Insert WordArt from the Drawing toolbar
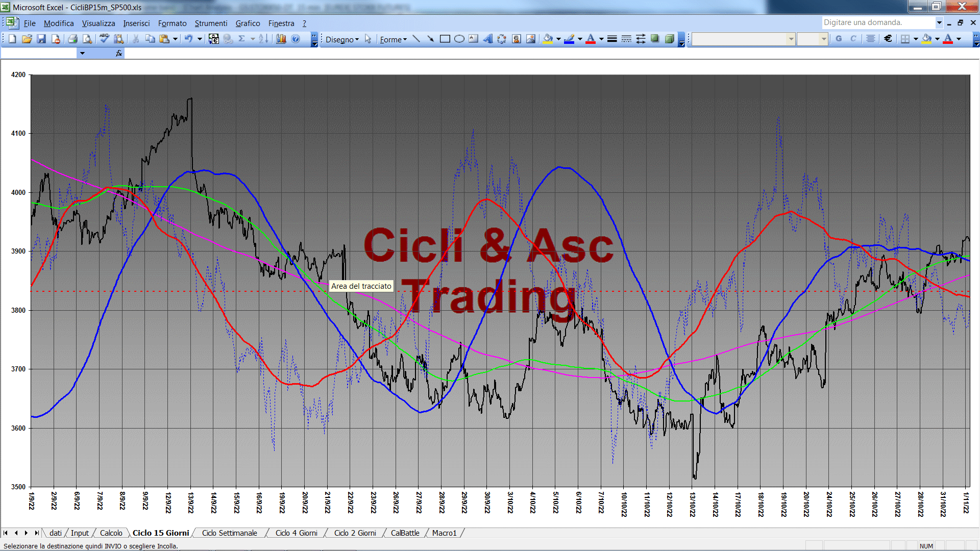 488,39
